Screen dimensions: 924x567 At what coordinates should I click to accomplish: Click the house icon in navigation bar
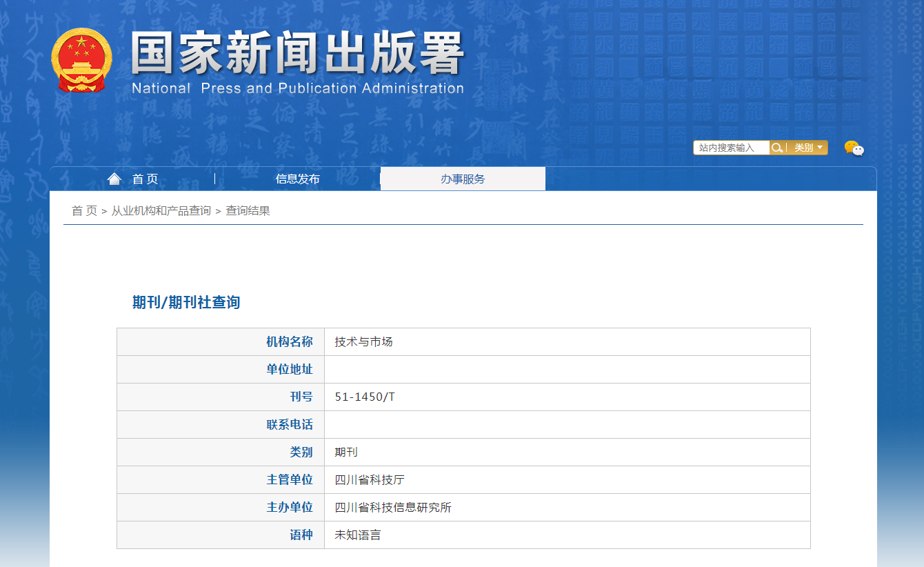click(114, 179)
